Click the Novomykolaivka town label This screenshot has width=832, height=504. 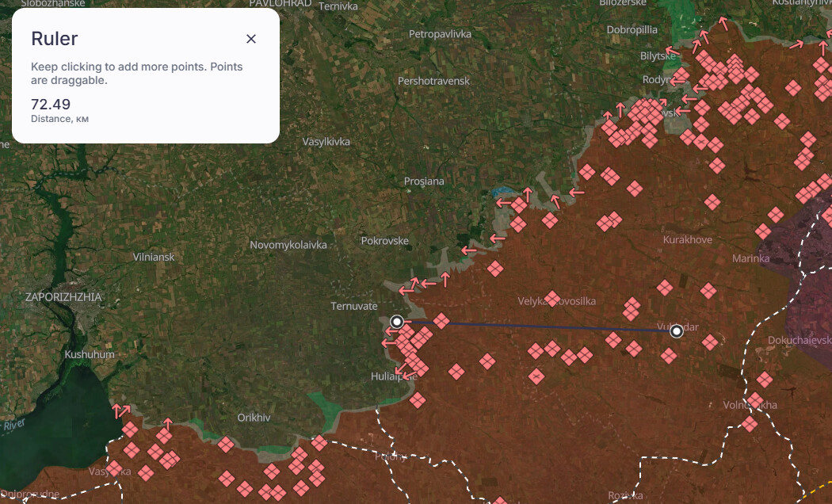tap(288, 245)
